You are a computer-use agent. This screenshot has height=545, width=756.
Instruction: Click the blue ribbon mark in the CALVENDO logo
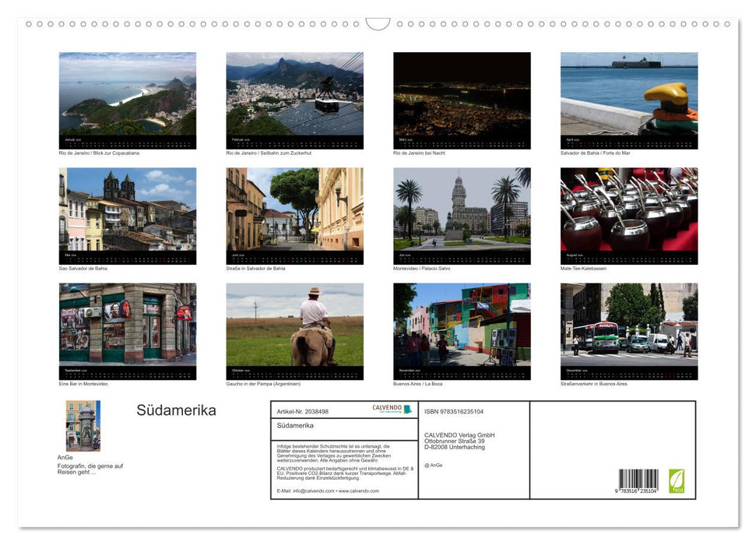(x=407, y=410)
